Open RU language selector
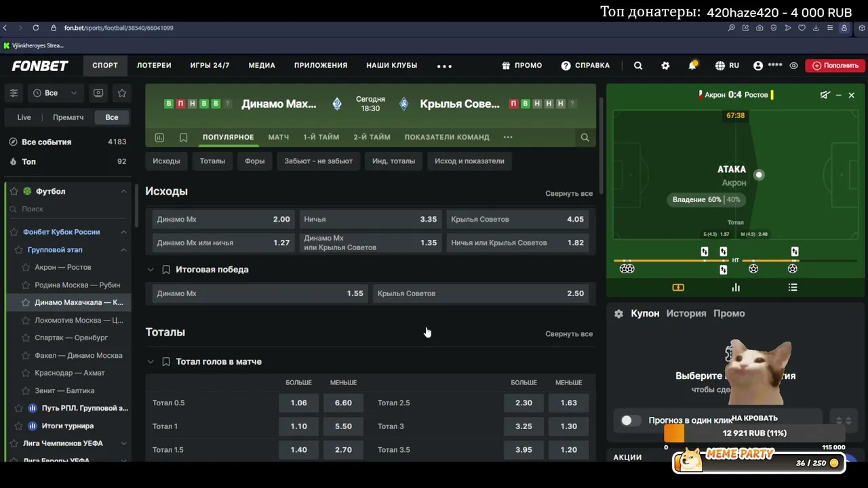868x488 pixels. click(x=727, y=66)
